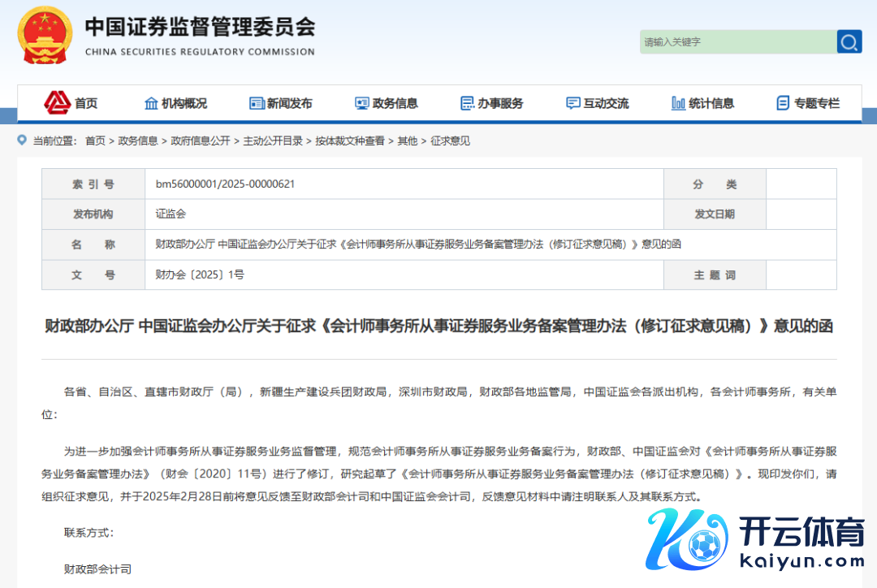Screen dimensions: 877x588
Task: Go to 政府信息公开 in the breadcrumb
Action: [x=201, y=141]
